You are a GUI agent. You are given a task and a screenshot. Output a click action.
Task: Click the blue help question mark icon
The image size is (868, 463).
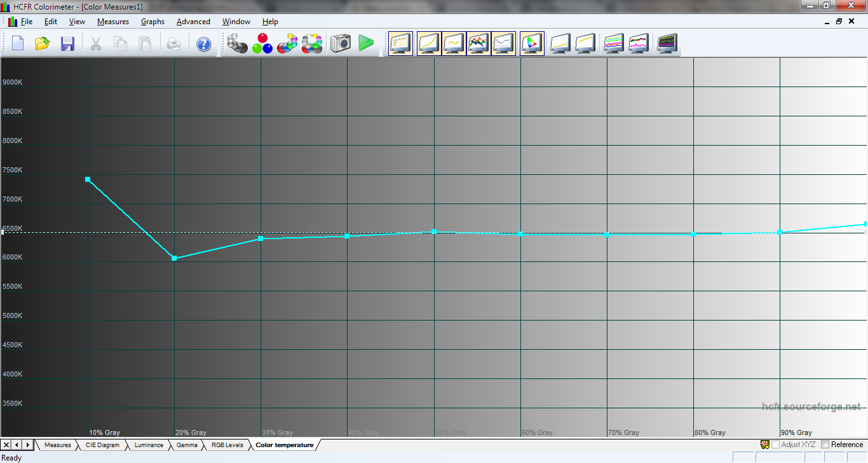tap(203, 44)
